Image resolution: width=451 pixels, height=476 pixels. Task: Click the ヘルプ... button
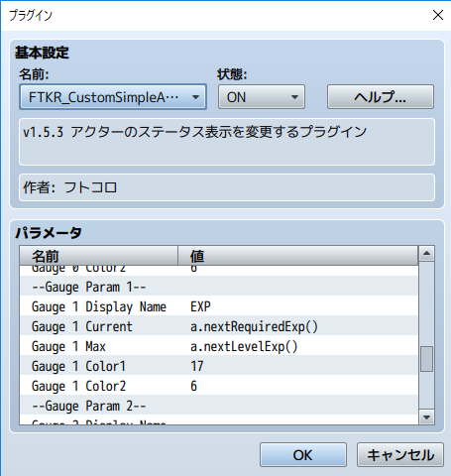pos(381,97)
